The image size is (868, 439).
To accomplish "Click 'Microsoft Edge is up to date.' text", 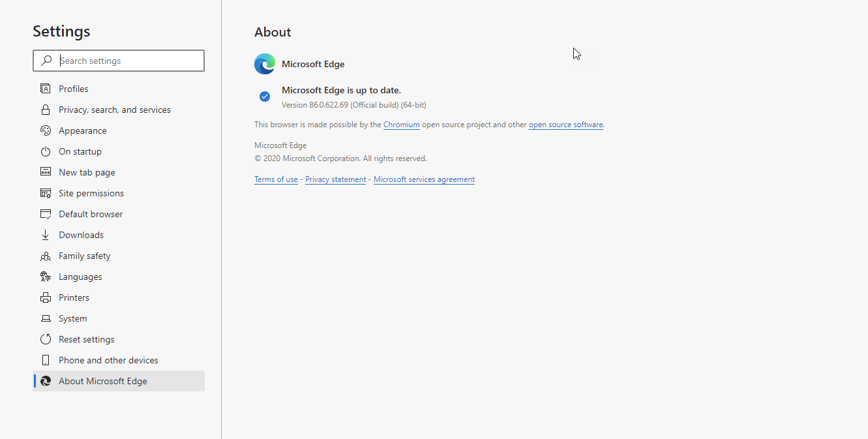I will point(341,90).
